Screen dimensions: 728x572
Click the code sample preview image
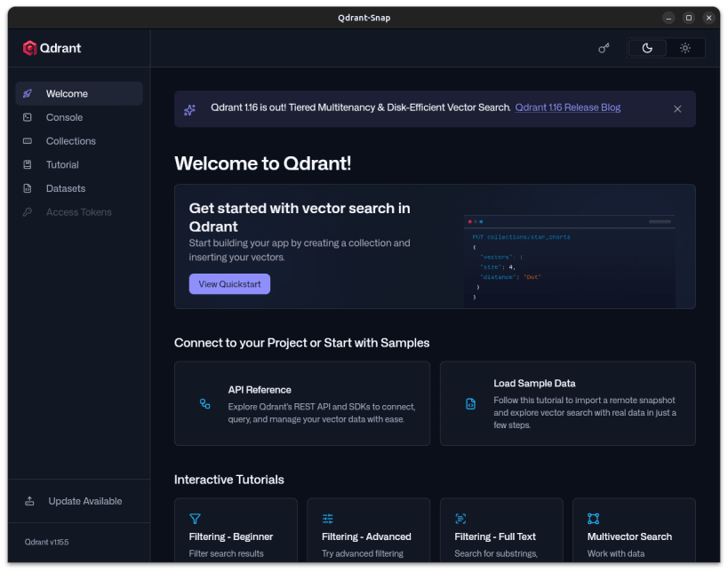[570, 261]
